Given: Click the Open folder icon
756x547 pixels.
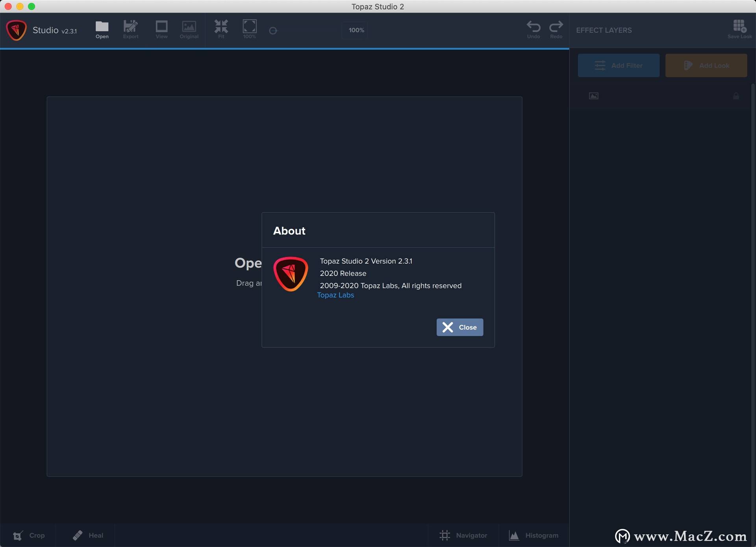Looking at the screenshot, I should [x=102, y=26].
